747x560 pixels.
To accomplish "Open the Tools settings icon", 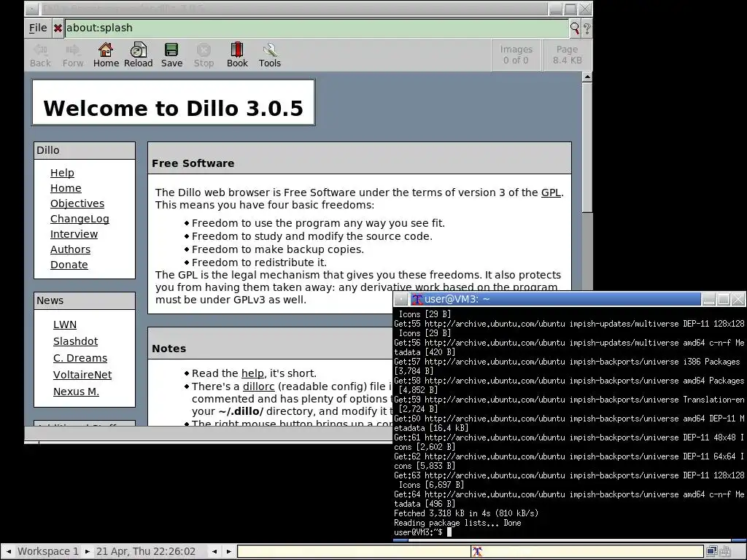I will (x=270, y=55).
